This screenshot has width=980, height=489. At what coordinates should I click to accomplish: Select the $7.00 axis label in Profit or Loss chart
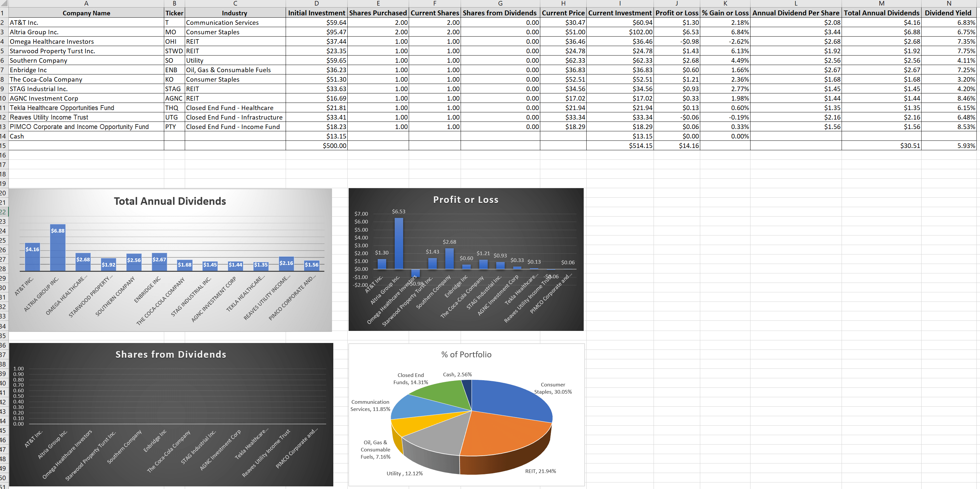pyautogui.click(x=361, y=214)
